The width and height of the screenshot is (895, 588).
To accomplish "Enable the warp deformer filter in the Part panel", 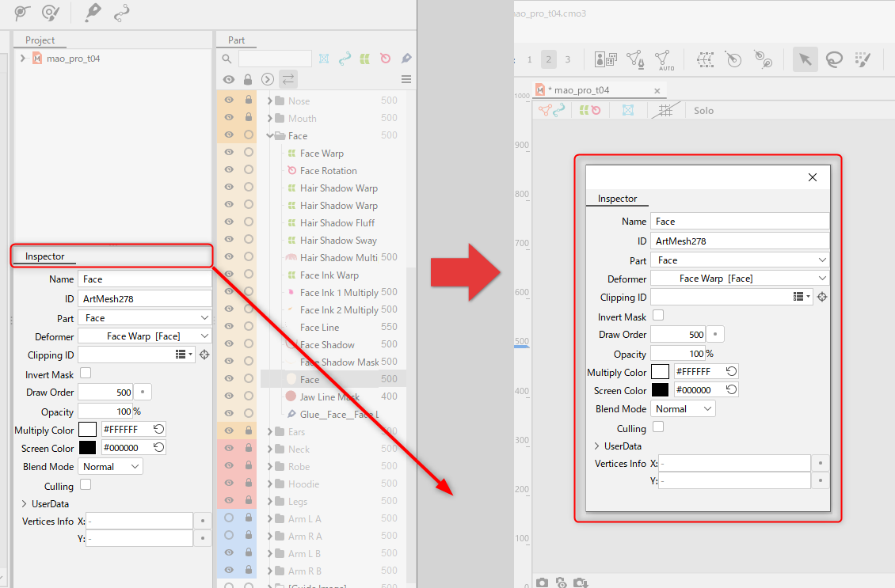I will (365, 59).
